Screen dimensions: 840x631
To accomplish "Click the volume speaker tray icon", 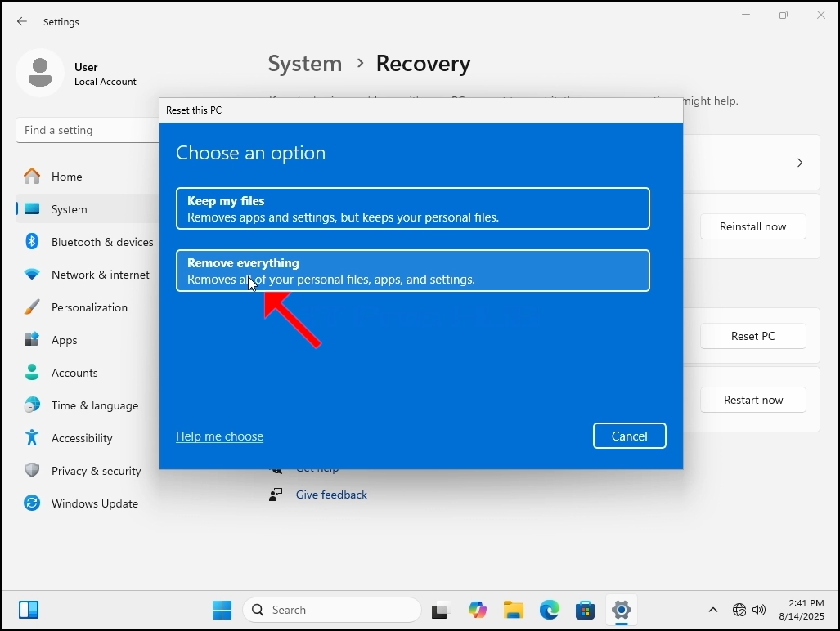I will pyautogui.click(x=759, y=610).
